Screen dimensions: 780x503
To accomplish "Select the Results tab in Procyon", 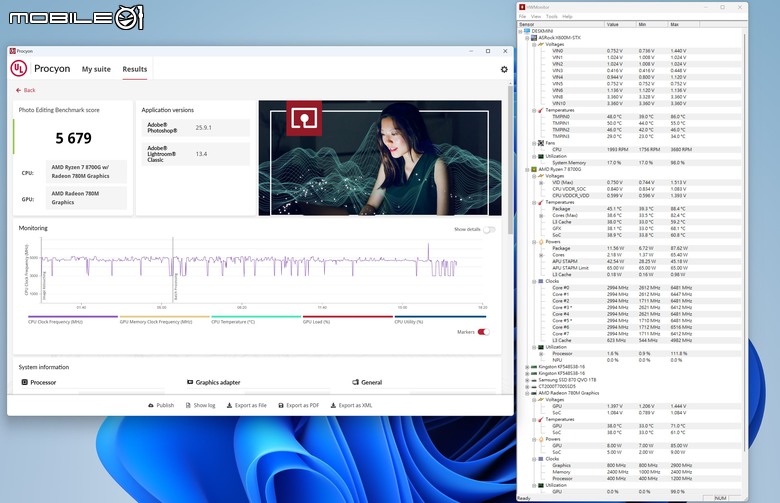I will 135,69.
